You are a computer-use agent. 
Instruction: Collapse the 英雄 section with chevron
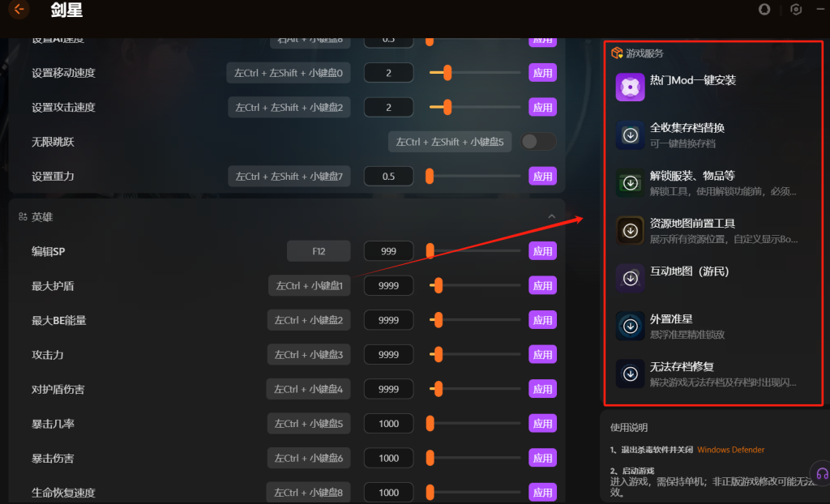point(551,216)
